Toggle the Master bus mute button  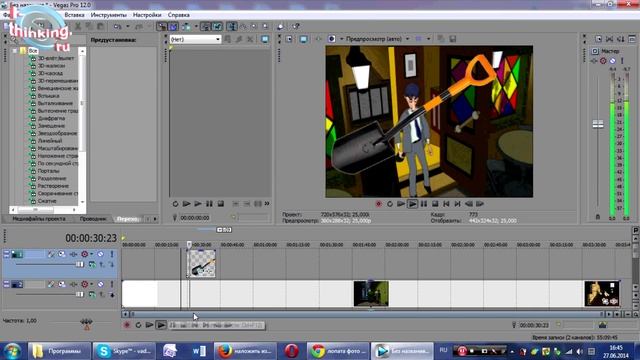click(x=613, y=61)
